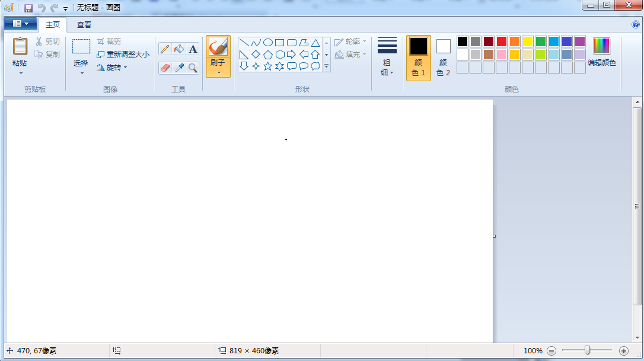Expand the shapes gallery more arrow

point(327,66)
